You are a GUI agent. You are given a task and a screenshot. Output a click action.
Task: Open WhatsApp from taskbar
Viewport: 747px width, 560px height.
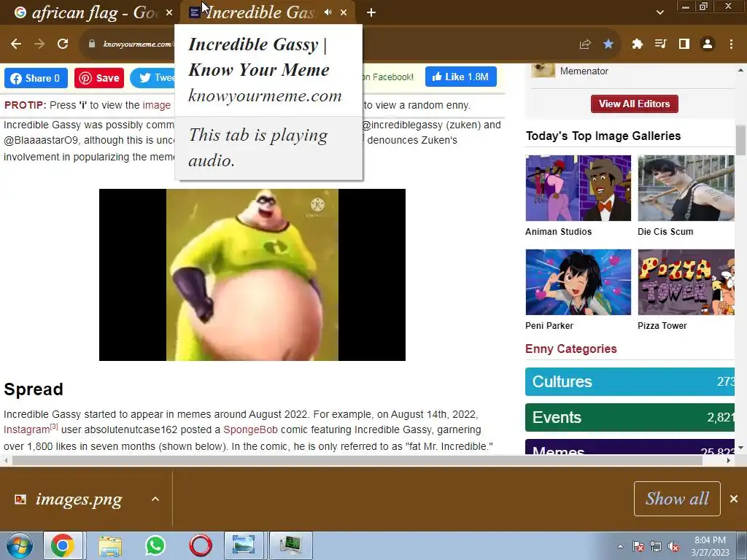tap(155, 545)
